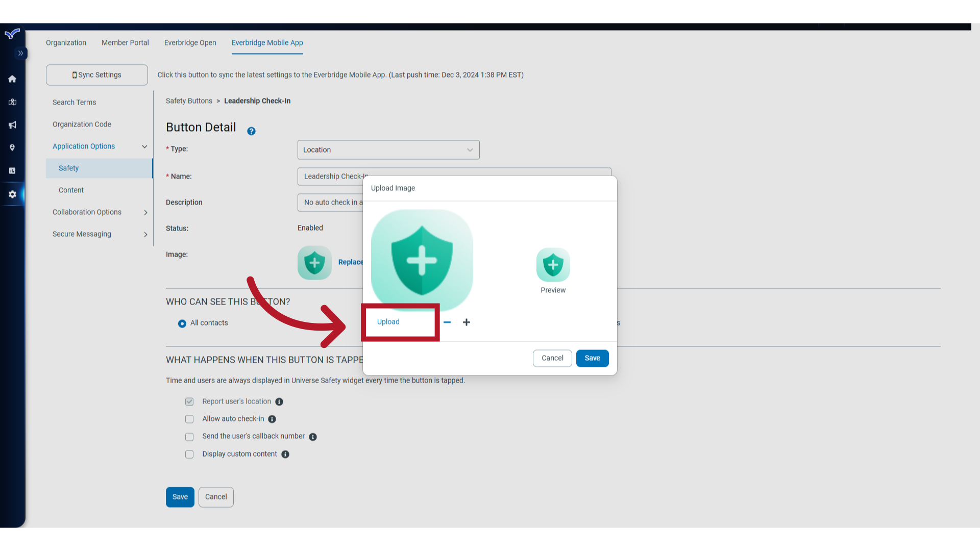Open the Type dropdown showing Location
Image resolution: width=980 pixels, height=551 pixels.
(x=388, y=149)
